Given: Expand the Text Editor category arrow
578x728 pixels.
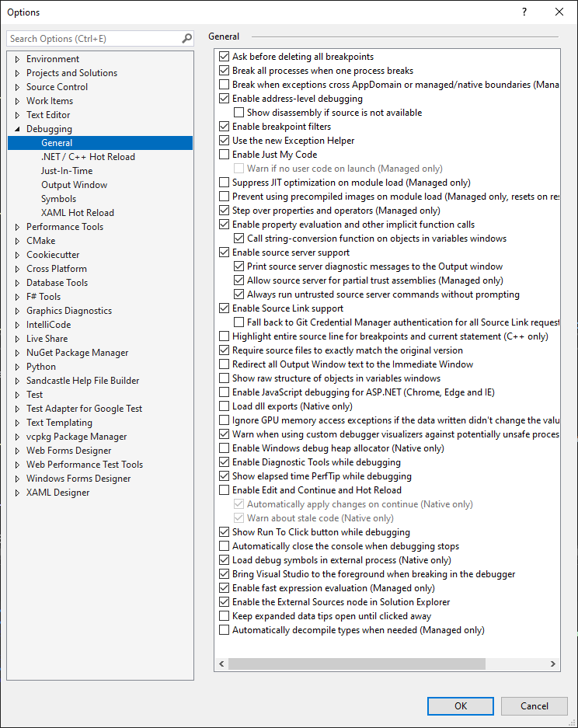Looking at the screenshot, I should click(x=17, y=115).
